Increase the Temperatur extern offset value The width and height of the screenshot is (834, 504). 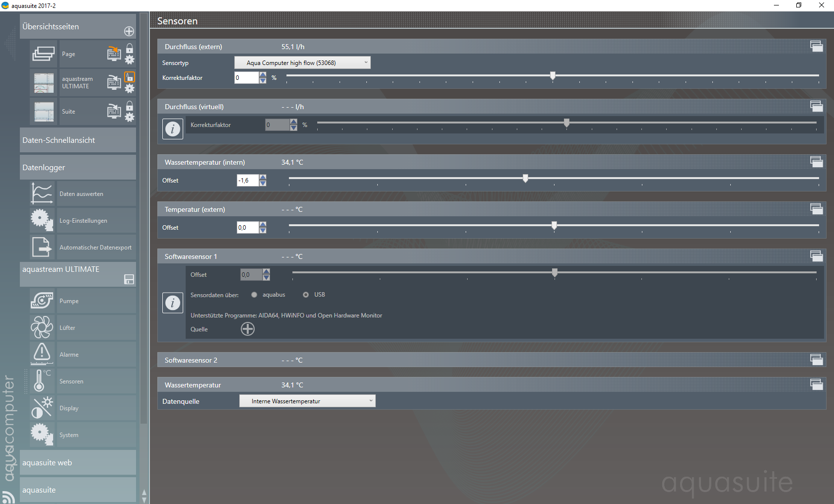[x=263, y=224]
